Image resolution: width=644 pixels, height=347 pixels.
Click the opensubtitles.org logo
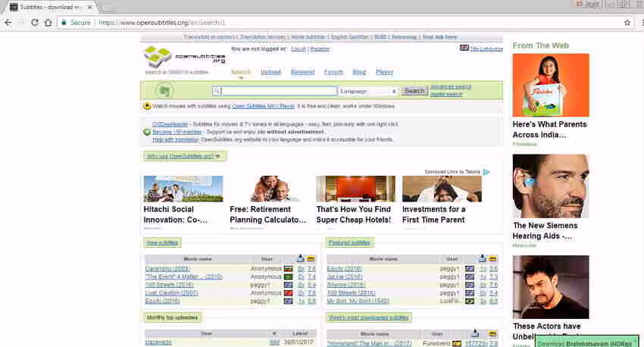pos(185,58)
